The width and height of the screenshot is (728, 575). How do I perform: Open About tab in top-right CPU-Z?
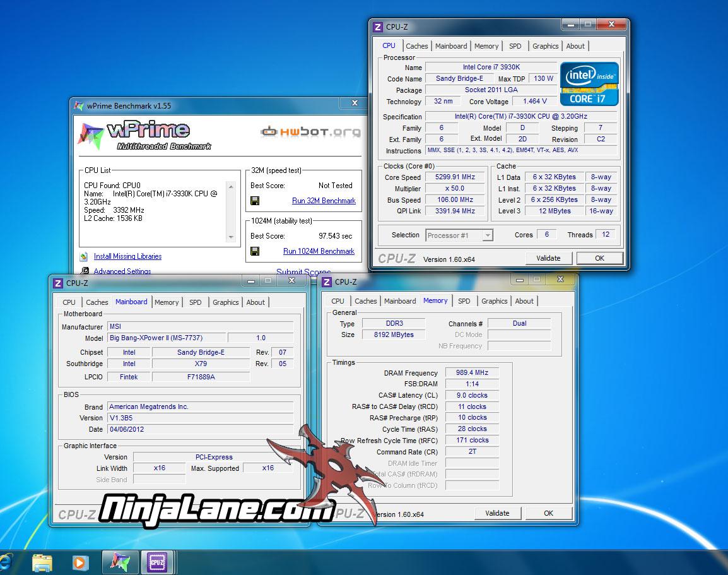coord(575,46)
